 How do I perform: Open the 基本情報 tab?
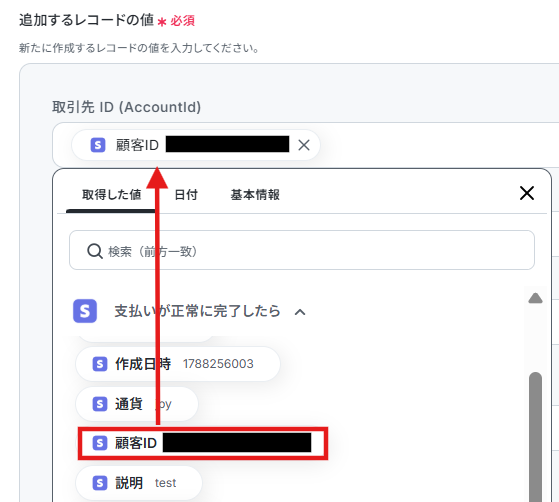255,195
